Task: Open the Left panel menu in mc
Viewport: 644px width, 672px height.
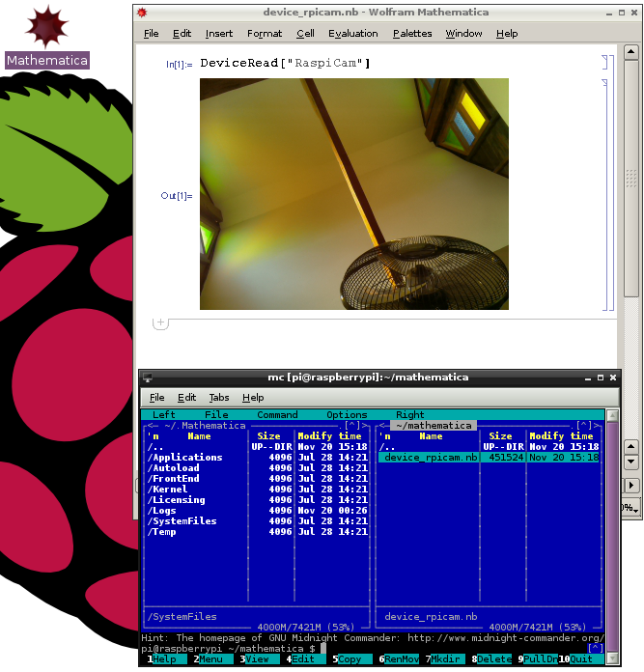Action: [x=164, y=415]
